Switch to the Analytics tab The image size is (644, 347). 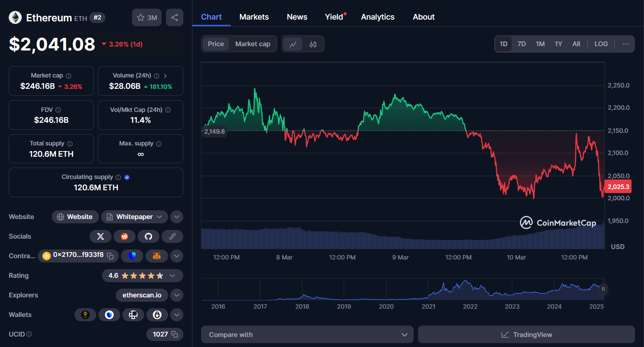pos(378,17)
